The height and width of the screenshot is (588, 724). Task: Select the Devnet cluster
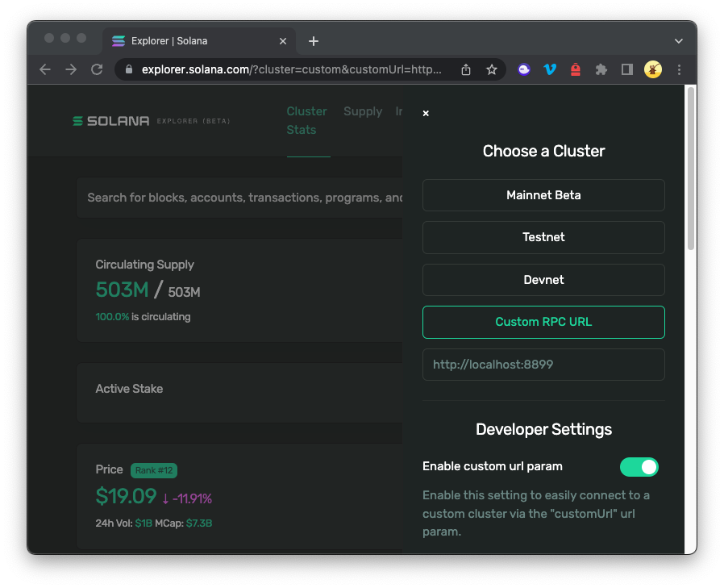pos(543,280)
